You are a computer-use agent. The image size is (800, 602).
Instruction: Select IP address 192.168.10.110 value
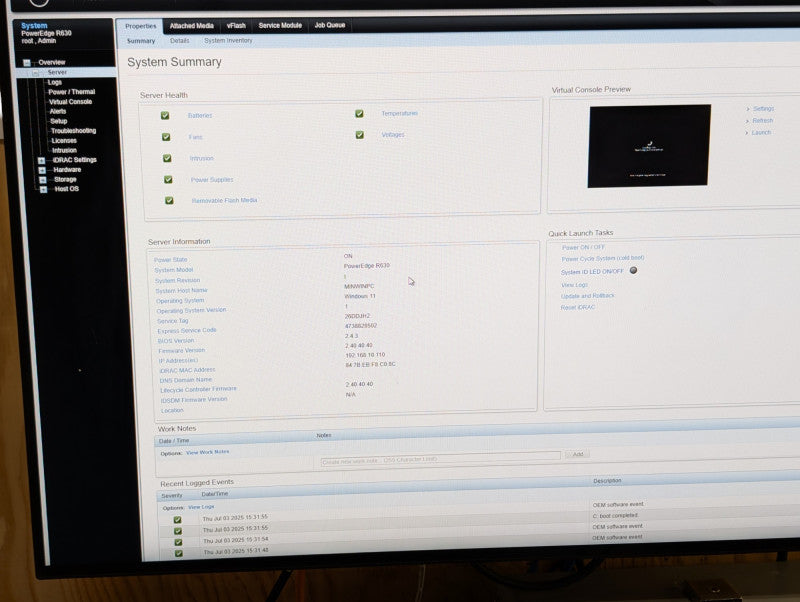coord(365,355)
